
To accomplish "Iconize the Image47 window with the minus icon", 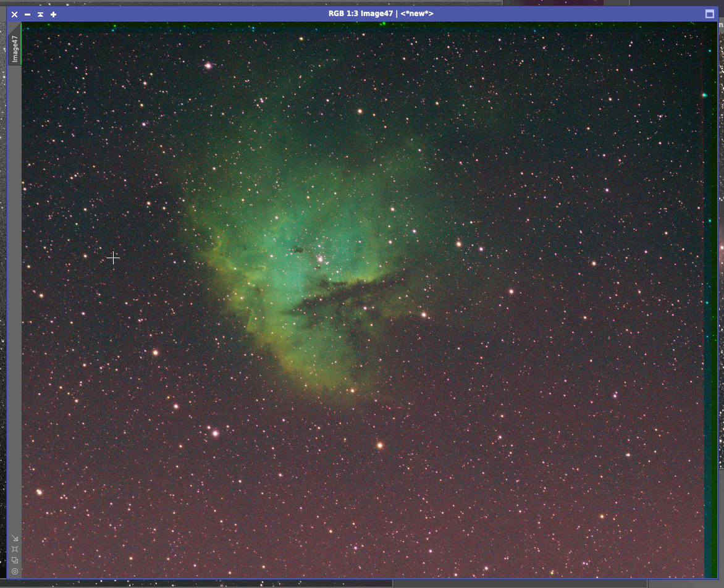I will (x=27, y=14).
